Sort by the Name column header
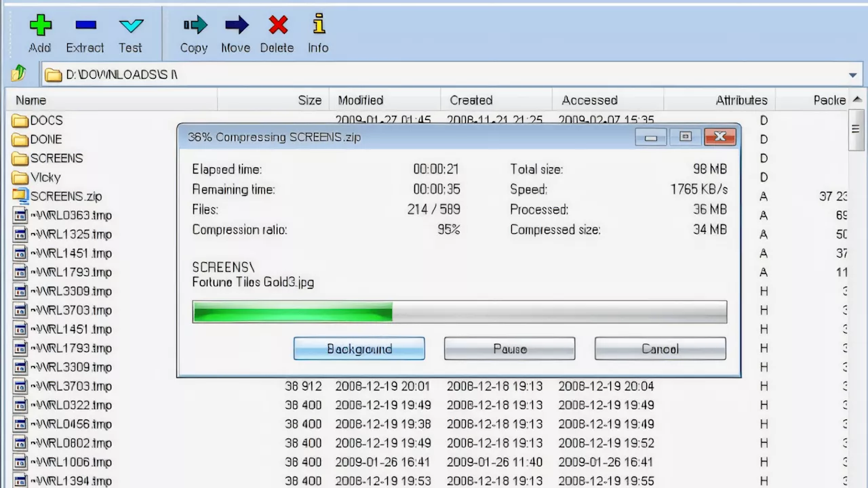This screenshot has height=488, width=868. pos(111,100)
